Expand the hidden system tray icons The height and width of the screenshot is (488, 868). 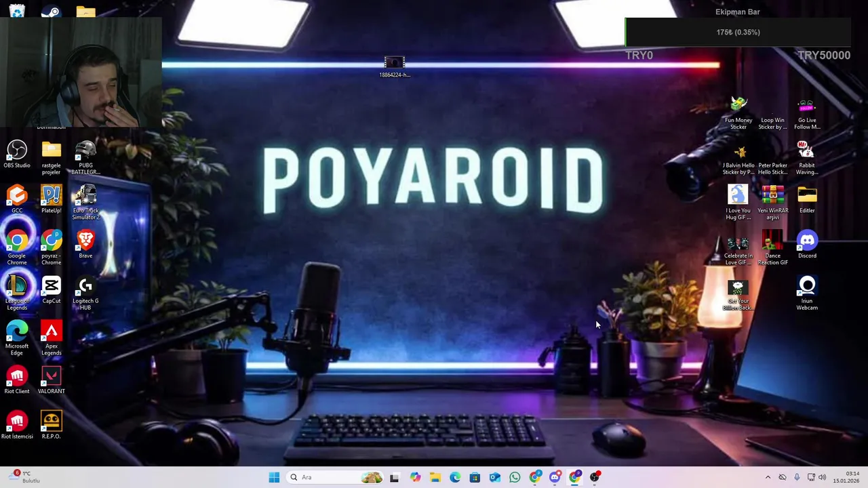(x=768, y=477)
